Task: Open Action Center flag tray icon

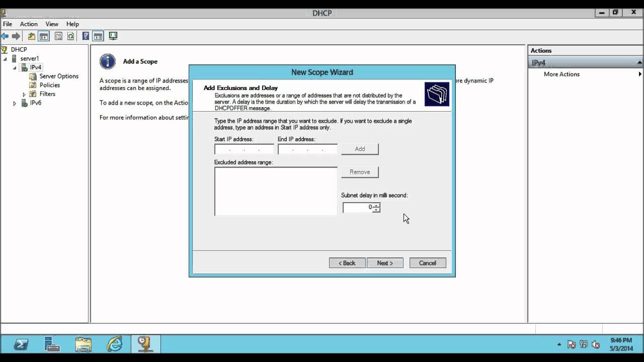Action: [x=572, y=344]
